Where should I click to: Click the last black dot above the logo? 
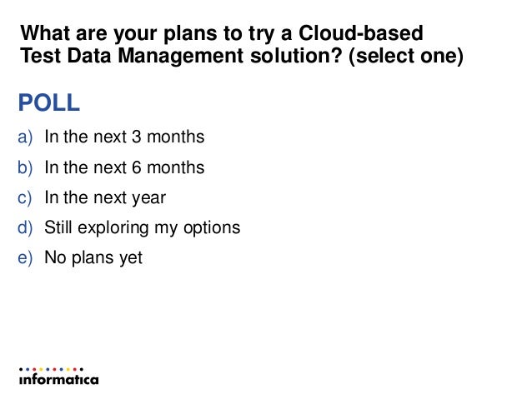82,369
